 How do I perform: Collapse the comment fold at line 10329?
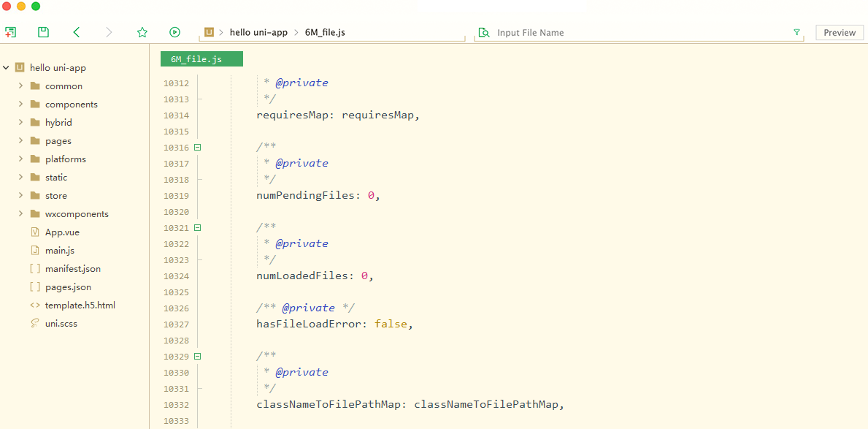(x=198, y=357)
